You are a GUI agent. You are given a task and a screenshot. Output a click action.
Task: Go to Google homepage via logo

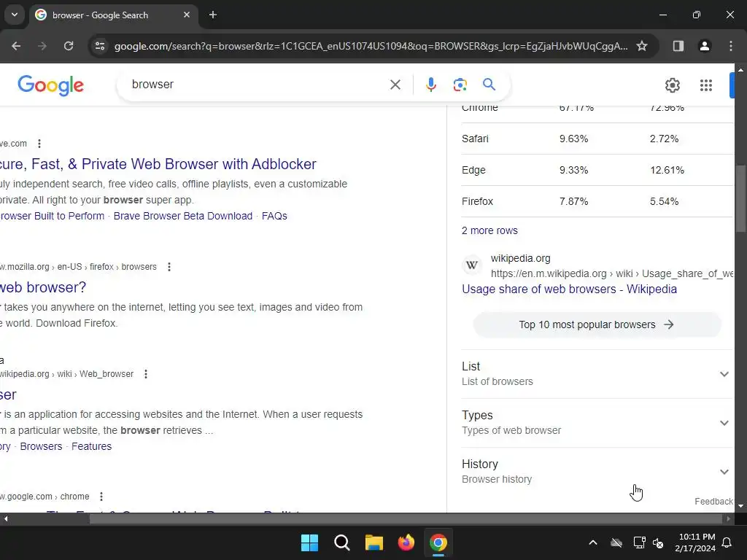coord(50,85)
